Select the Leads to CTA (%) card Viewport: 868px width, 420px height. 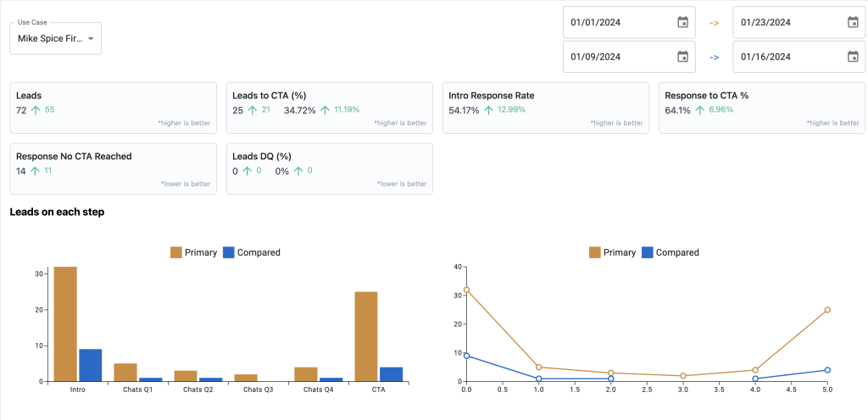click(329, 108)
